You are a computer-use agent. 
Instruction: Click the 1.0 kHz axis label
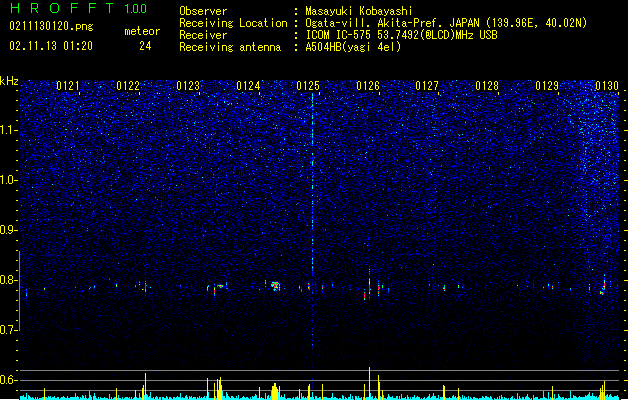tap(9, 180)
